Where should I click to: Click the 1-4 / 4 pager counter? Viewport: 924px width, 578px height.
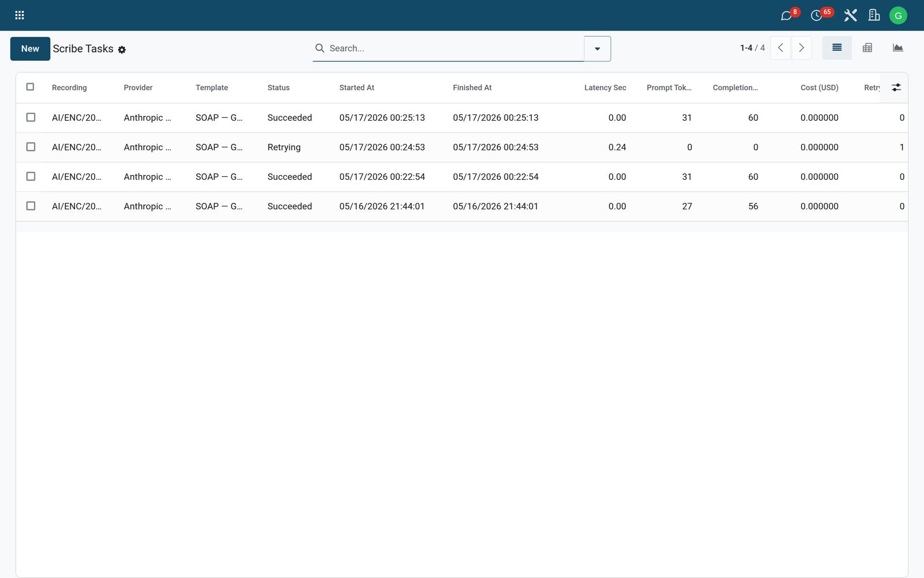click(752, 48)
